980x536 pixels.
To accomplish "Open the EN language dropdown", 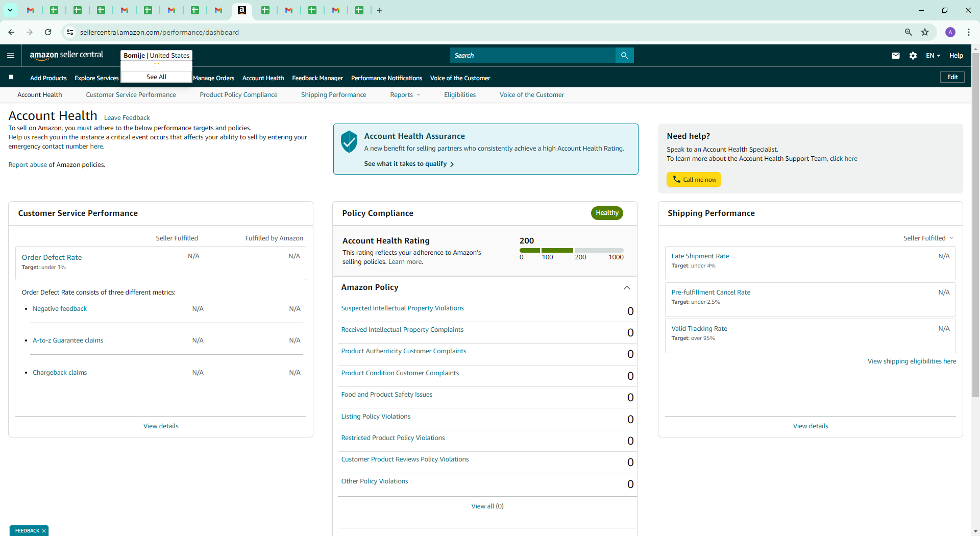I will tap(933, 56).
